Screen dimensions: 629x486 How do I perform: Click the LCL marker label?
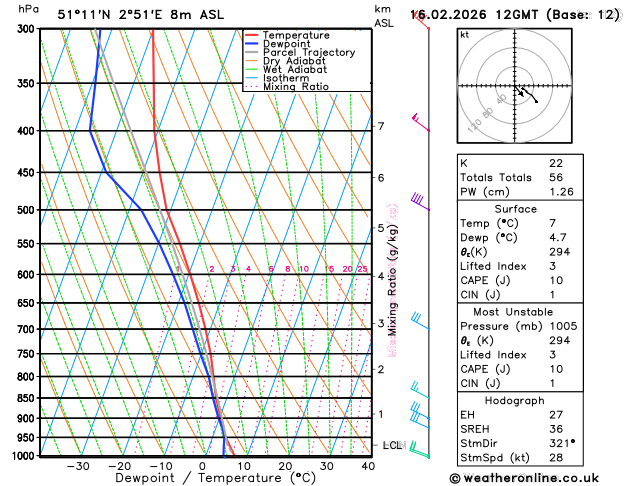click(x=392, y=445)
